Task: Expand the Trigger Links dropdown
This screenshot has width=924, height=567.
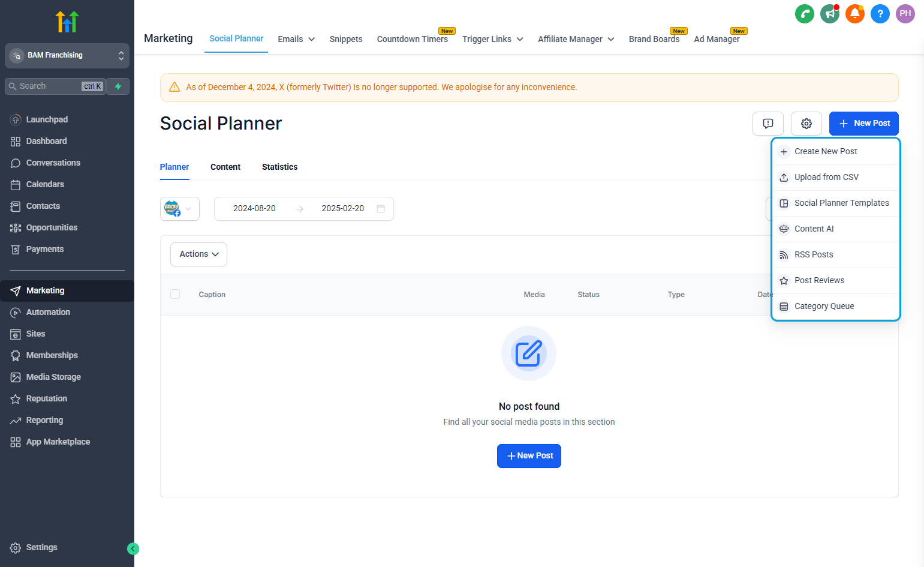Action: (493, 39)
